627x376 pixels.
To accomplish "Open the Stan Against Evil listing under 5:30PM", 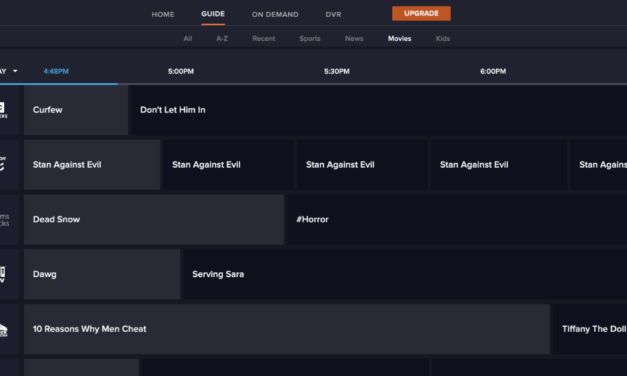I will pos(363,165).
